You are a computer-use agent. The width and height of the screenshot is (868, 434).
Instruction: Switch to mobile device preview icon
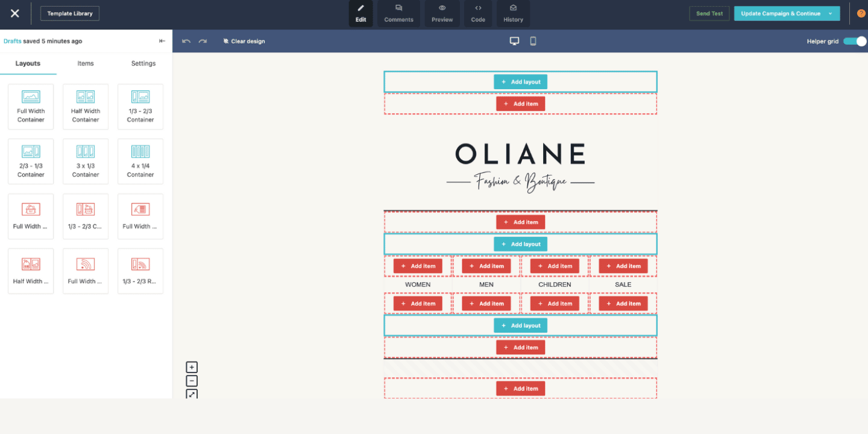coord(533,41)
